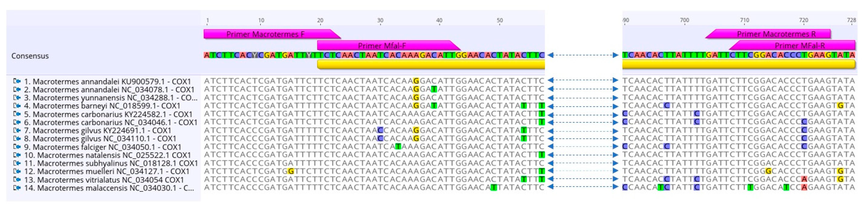Select sequence name 7. Macrotermes gilvus KY224691.1

click(x=98, y=131)
